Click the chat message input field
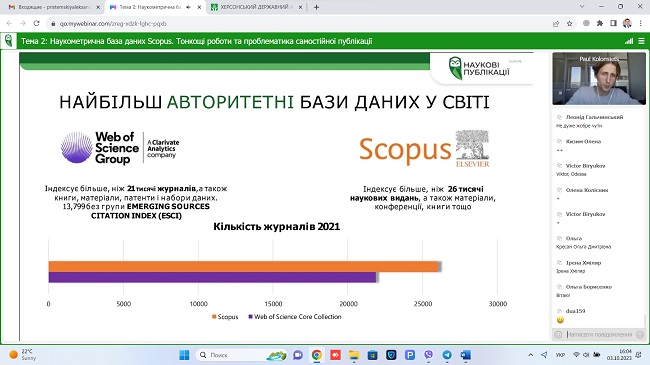This screenshot has width=650, height=365. click(x=599, y=334)
